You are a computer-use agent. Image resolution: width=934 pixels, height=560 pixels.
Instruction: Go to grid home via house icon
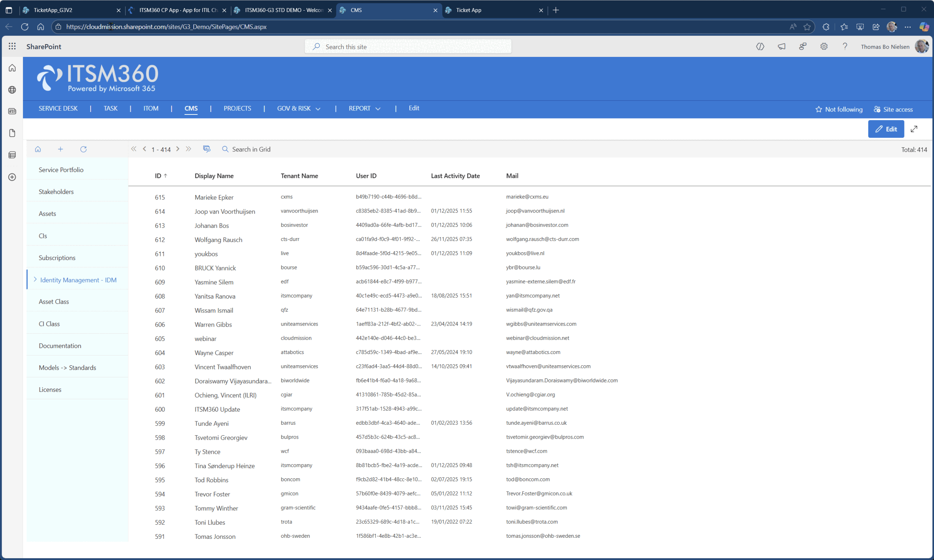tap(38, 149)
